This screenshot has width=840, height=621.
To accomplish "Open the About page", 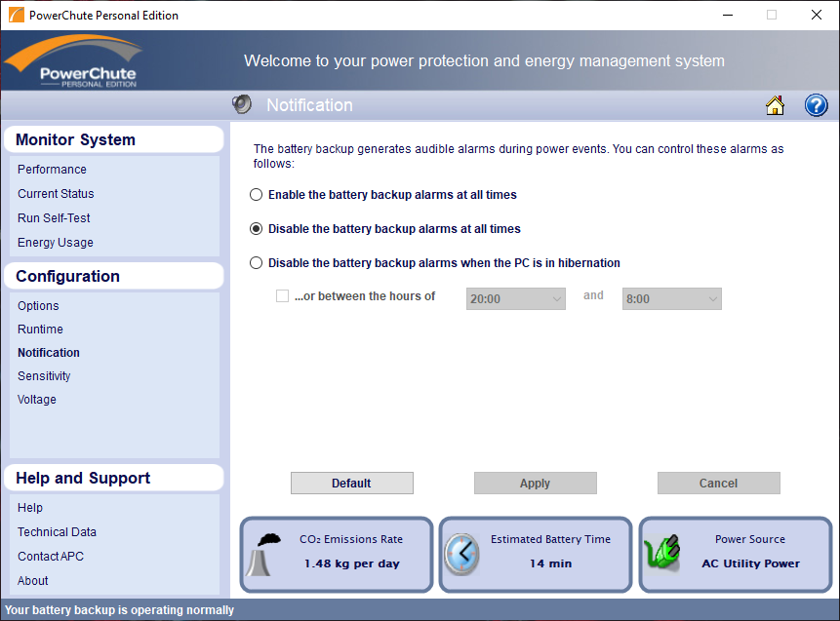I will click(x=32, y=581).
